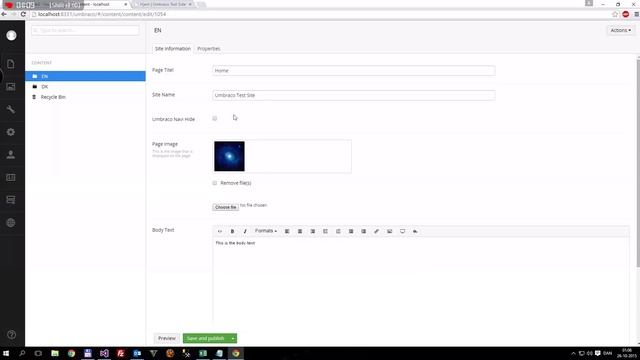Click the browser address bar URL
The width and height of the screenshot is (640, 360).
[102, 14]
